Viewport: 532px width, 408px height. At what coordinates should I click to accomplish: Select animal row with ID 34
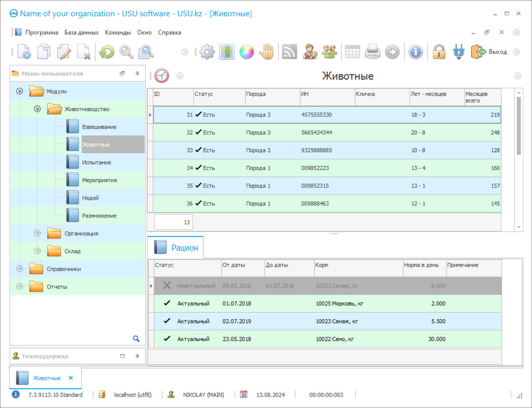click(x=327, y=168)
